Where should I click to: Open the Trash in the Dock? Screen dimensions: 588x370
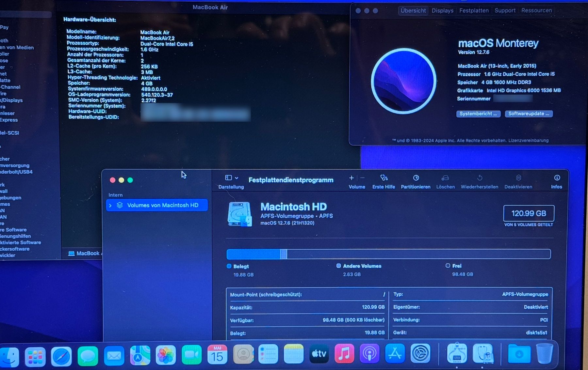545,353
